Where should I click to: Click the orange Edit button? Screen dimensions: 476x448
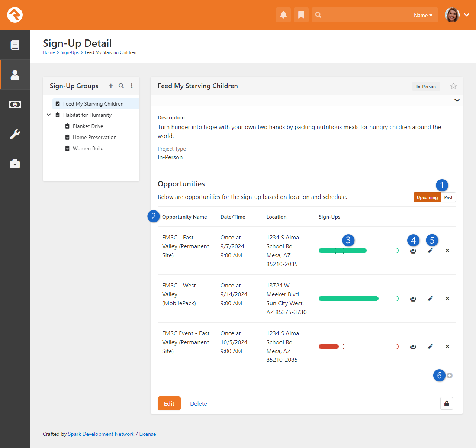[x=169, y=403]
